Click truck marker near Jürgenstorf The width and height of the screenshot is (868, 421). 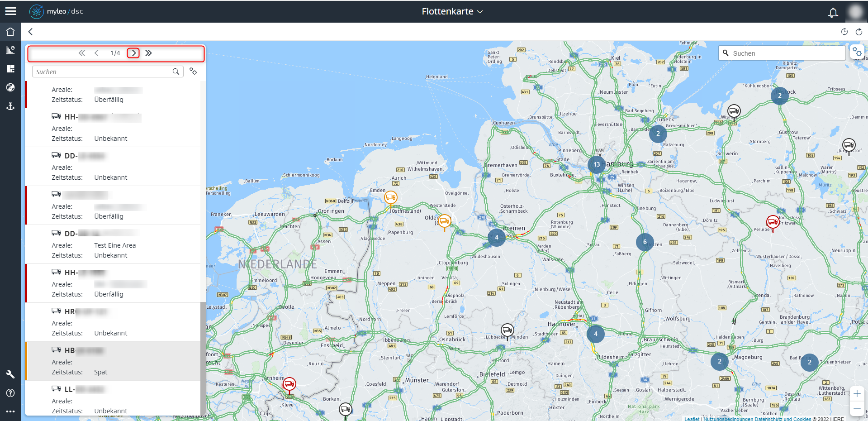pyautogui.click(x=849, y=145)
